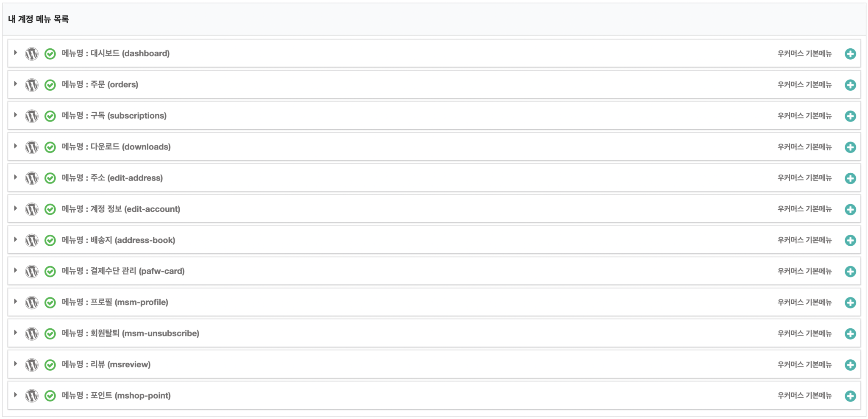Toggle the green check on the mshop-point row
Screen dimensions: 868x419
pyautogui.click(x=50, y=396)
